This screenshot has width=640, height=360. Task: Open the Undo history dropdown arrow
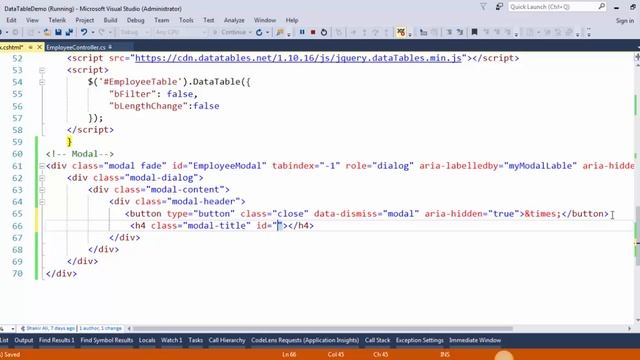point(92,32)
